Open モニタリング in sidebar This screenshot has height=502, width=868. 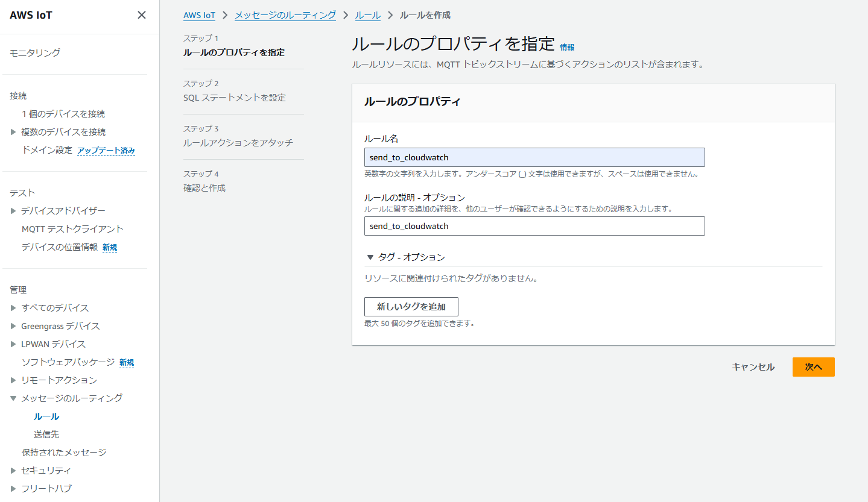[x=35, y=52]
